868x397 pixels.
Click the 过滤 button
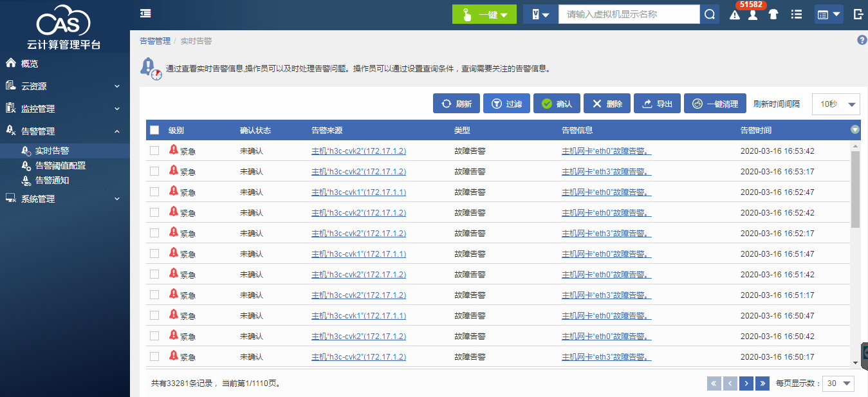[x=506, y=104]
